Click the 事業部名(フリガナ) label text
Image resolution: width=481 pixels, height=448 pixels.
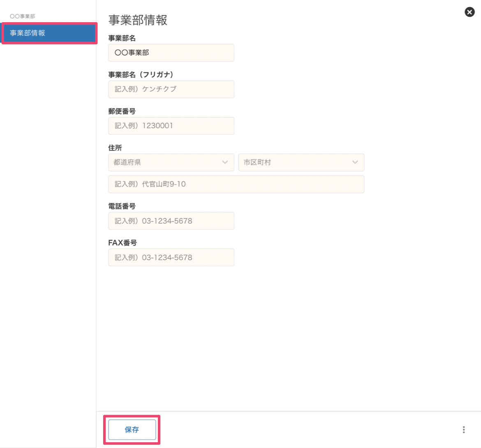pyautogui.click(x=141, y=75)
